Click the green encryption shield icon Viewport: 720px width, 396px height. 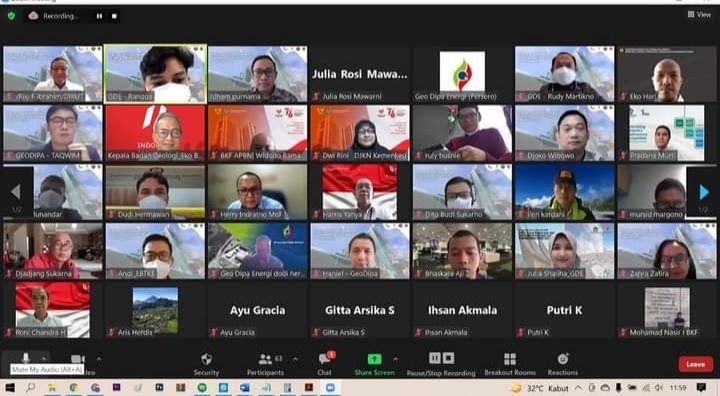click(x=11, y=16)
